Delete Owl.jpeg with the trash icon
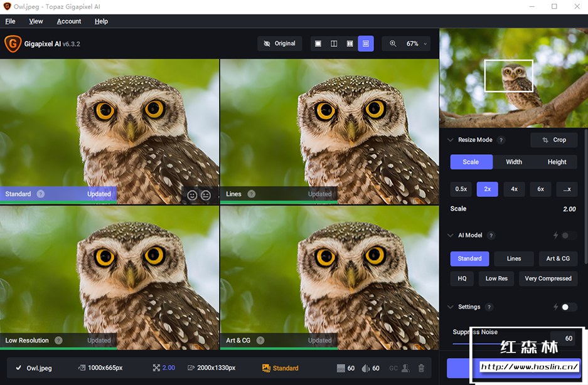The image size is (588, 385). (x=421, y=368)
